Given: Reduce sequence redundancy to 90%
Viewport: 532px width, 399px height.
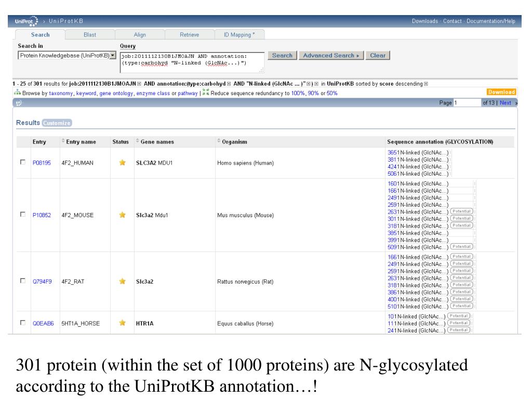Looking at the screenshot, I should tap(313, 94).
